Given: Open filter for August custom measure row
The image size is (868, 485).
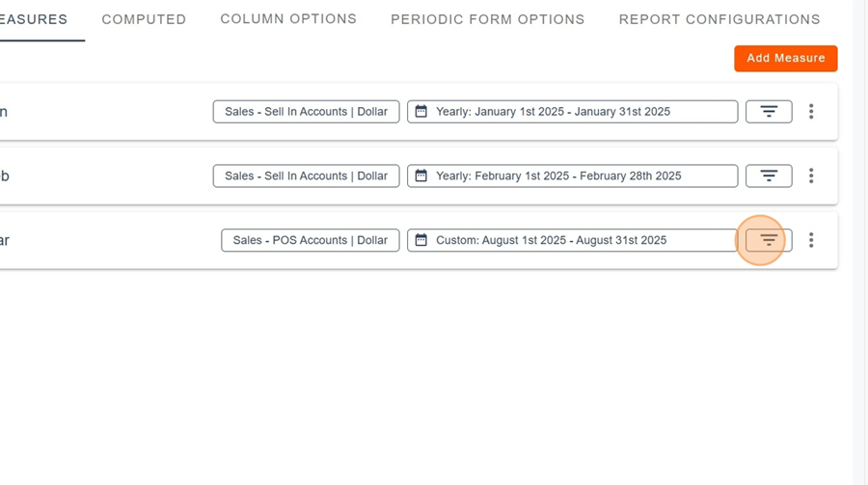Looking at the screenshot, I should pos(769,240).
